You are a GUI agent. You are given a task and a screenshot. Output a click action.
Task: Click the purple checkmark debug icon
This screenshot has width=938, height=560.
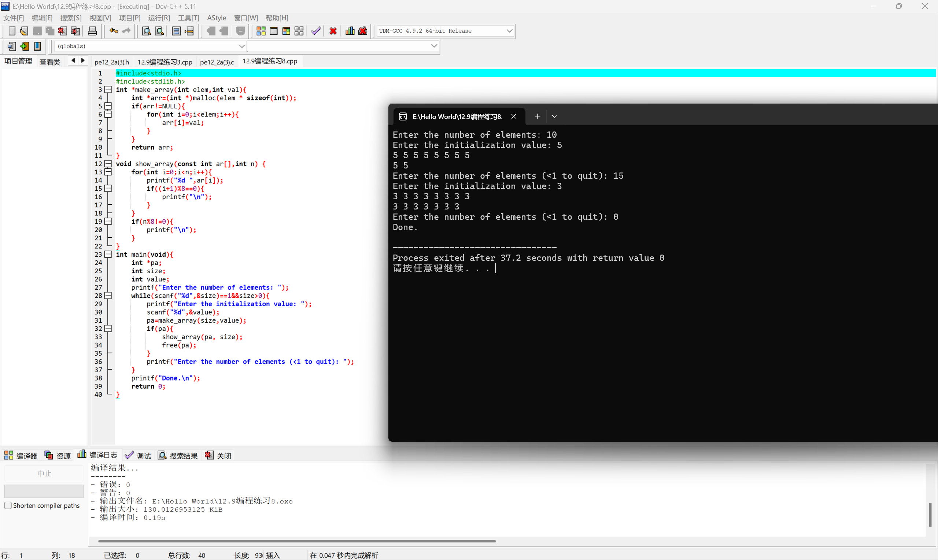tap(316, 31)
